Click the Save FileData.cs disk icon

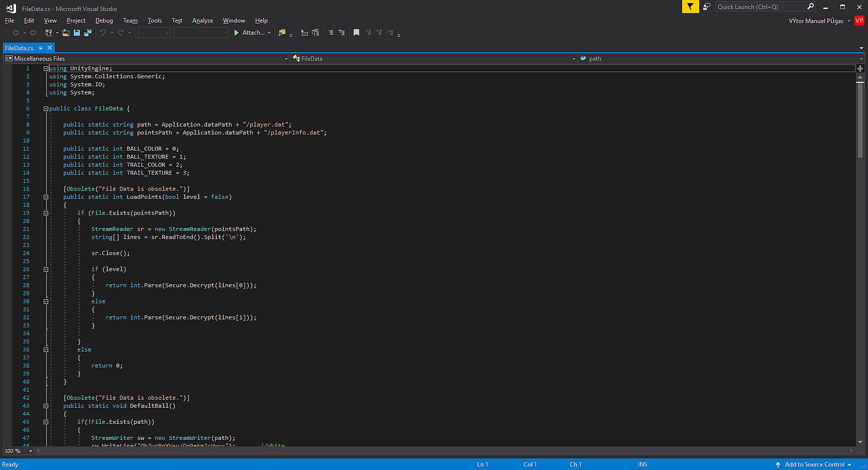(x=77, y=33)
